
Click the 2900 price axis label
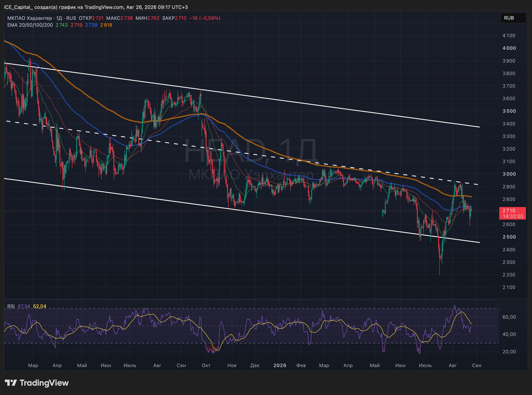coord(509,187)
